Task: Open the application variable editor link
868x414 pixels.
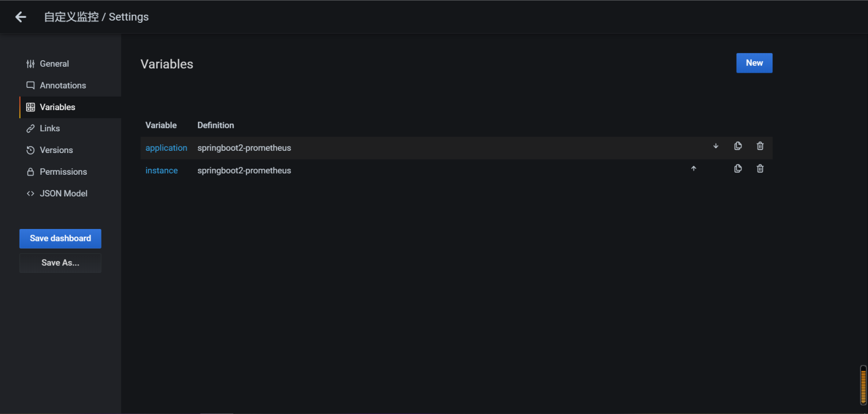Action: 166,148
